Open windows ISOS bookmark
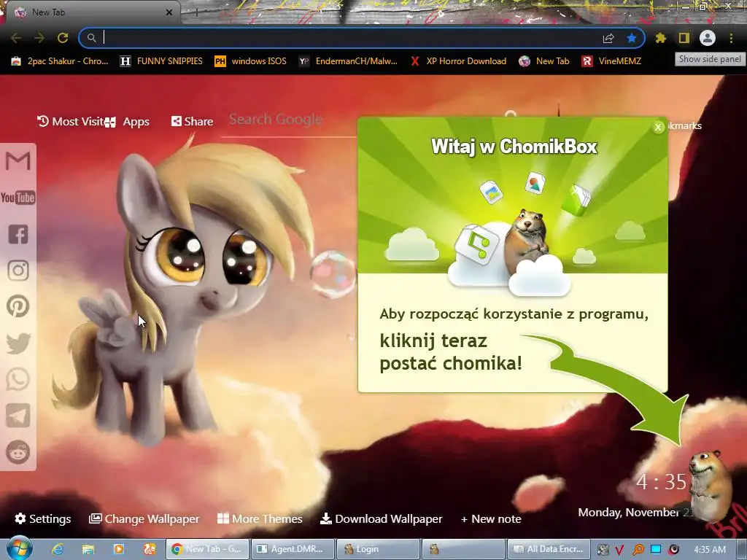Screen dimensions: 747x560 point(251,61)
